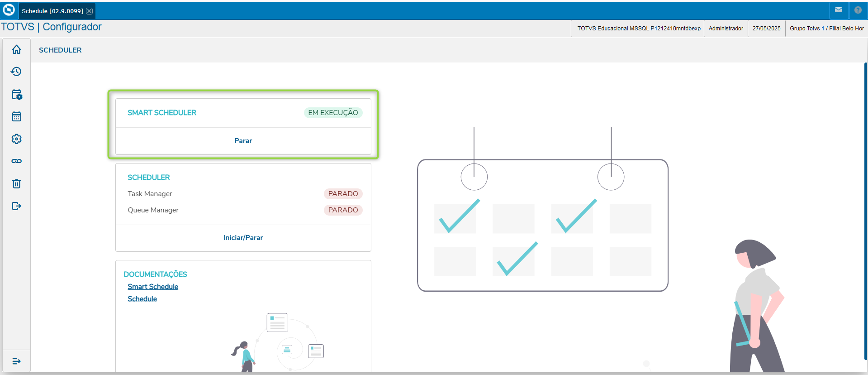Open the calendar grid icon in sidebar
This screenshot has height=375, width=868.
[17, 116]
